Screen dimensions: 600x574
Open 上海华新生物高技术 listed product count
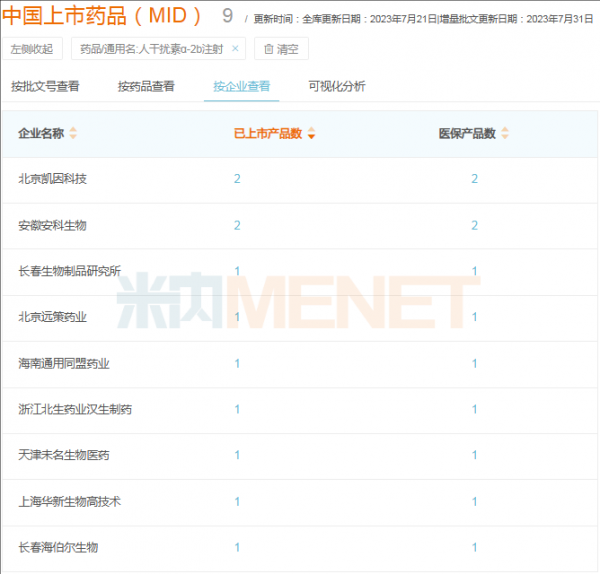click(x=237, y=501)
